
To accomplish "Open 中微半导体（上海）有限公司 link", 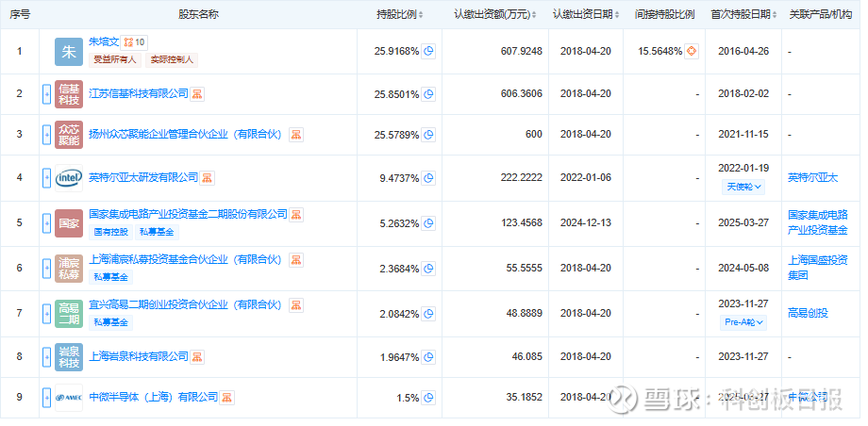I will (x=154, y=397).
